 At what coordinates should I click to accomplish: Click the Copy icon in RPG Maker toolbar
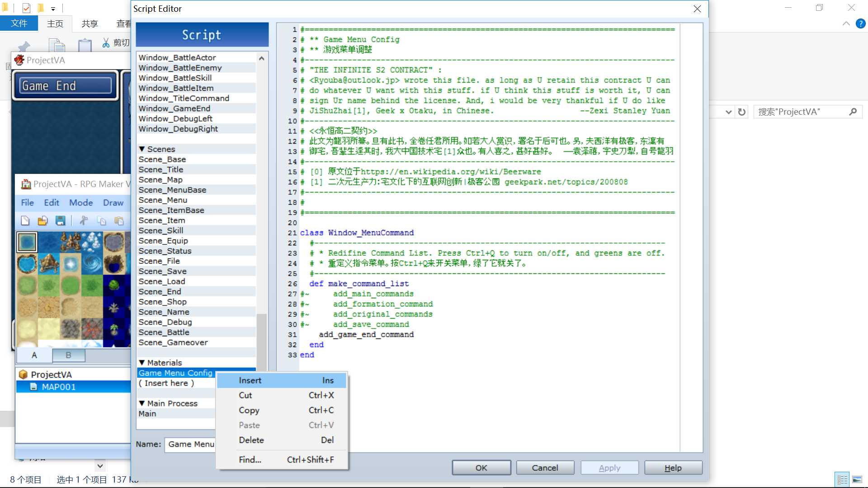tap(102, 221)
